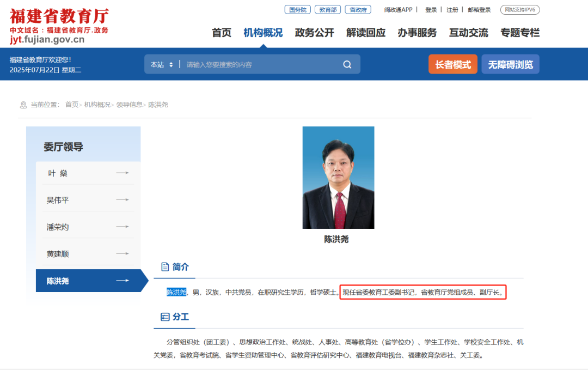Click the 邮箱登录 link
588x370 pixels.
[x=479, y=10]
